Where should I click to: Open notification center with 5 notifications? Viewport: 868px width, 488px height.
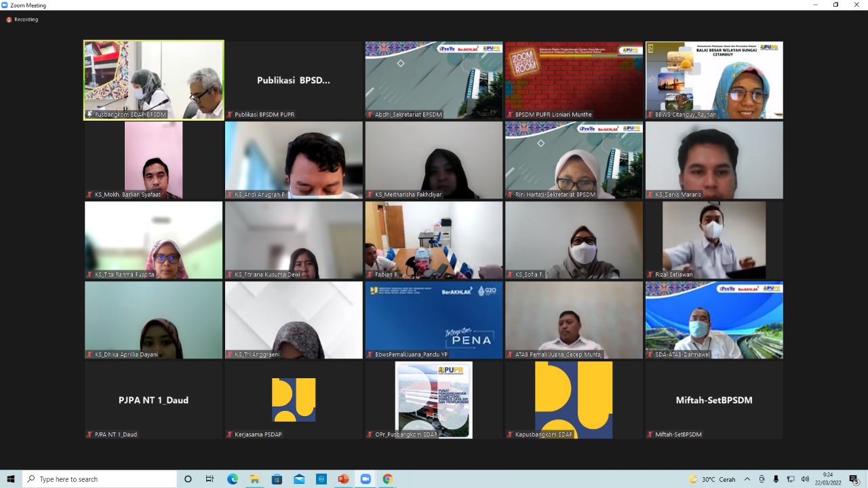tap(854, 479)
